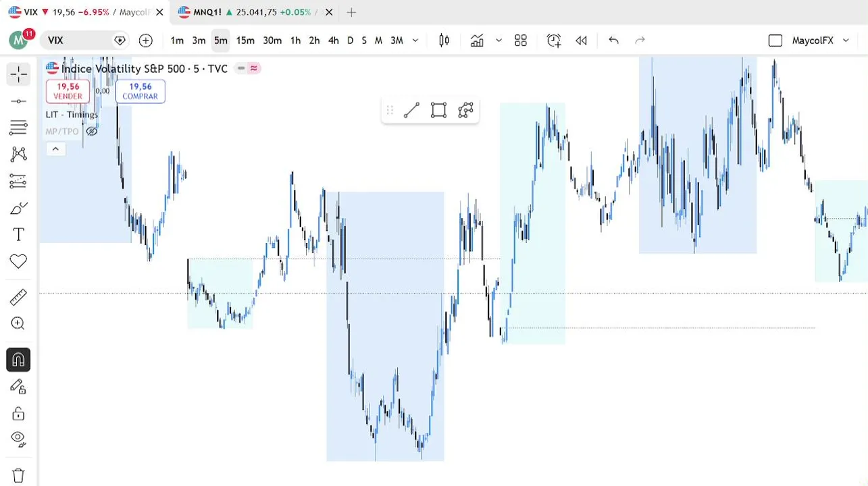The width and height of the screenshot is (868, 486).
Task: Close the VIX browser tab
Action: pos(159,12)
